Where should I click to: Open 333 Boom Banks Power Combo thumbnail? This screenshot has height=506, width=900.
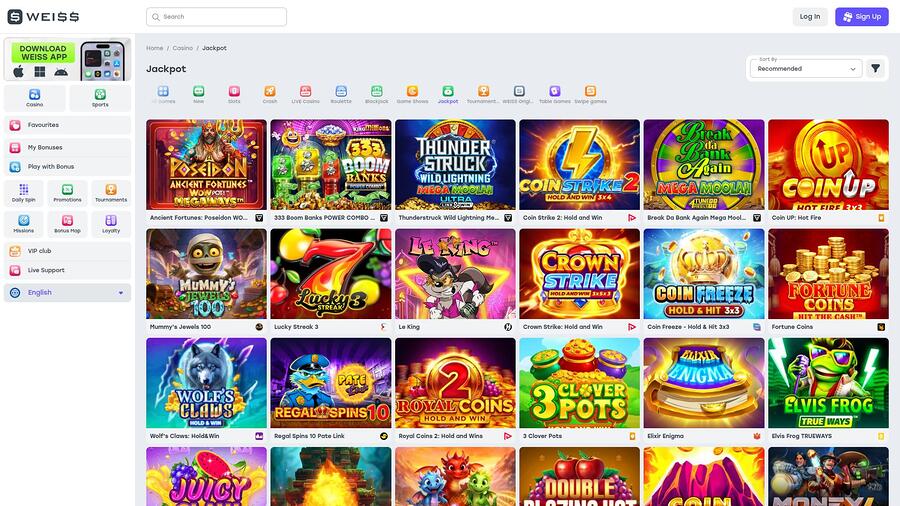(331, 165)
